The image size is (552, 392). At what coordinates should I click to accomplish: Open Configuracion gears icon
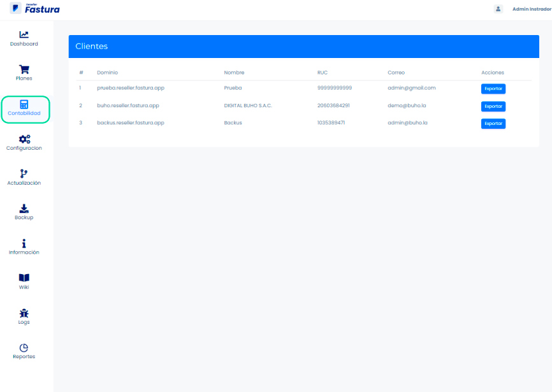coord(24,139)
